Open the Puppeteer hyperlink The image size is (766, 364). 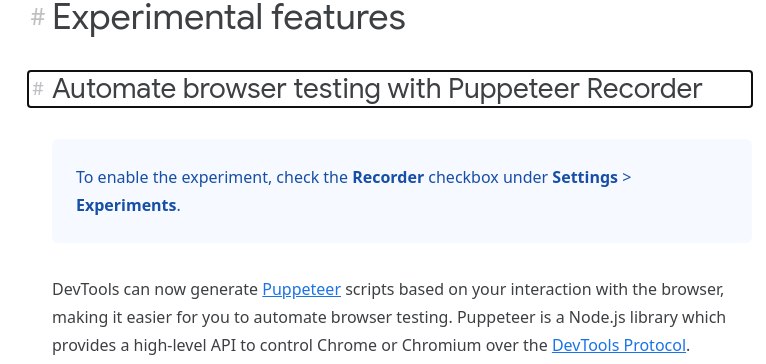click(301, 289)
